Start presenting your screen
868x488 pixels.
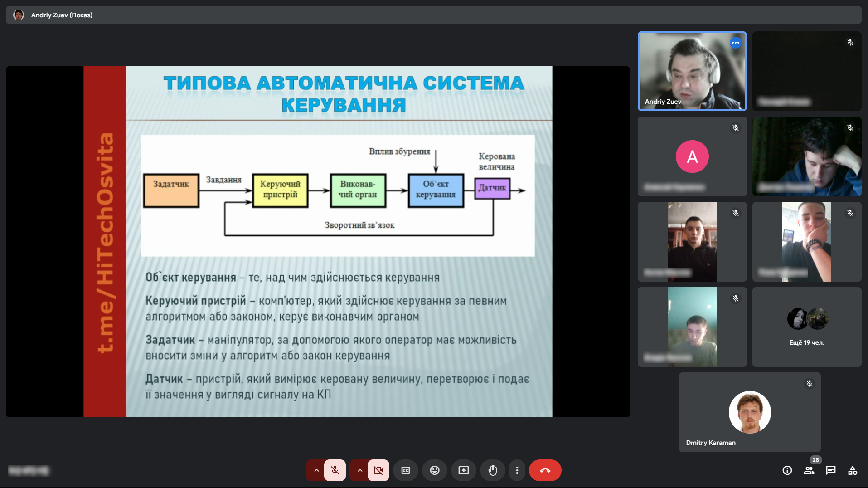[x=464, y=470]
